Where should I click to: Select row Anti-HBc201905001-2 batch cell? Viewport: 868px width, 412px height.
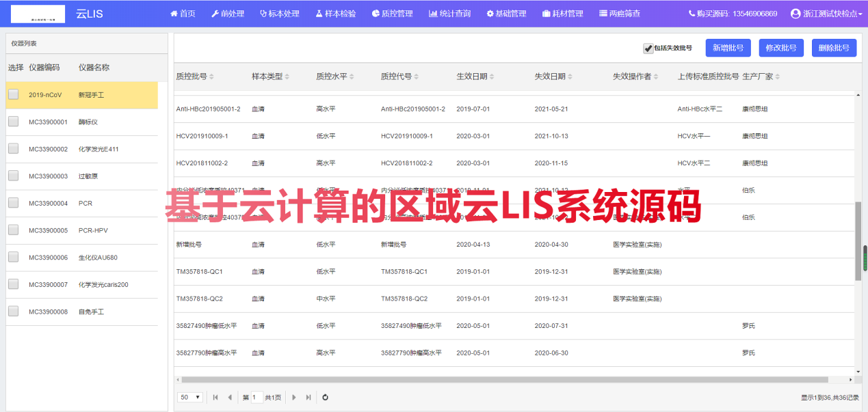pyautogui.click(x=209, y=109)
